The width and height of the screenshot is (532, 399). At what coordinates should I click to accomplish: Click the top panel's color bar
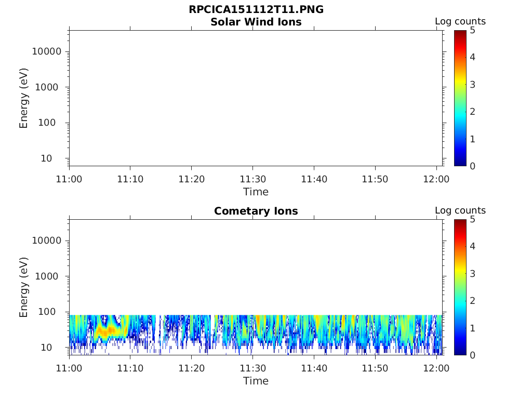pyautogui.click(x=460, y=98)
